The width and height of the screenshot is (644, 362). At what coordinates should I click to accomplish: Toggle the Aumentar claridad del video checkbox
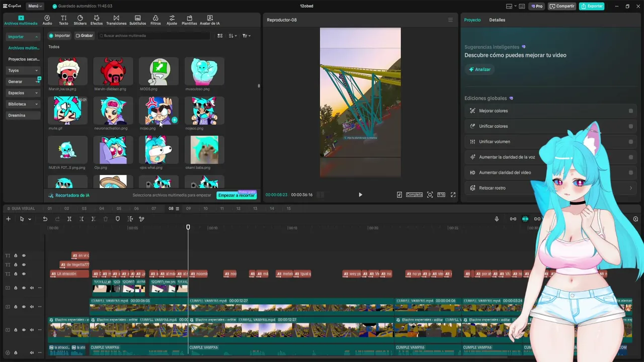631,172
